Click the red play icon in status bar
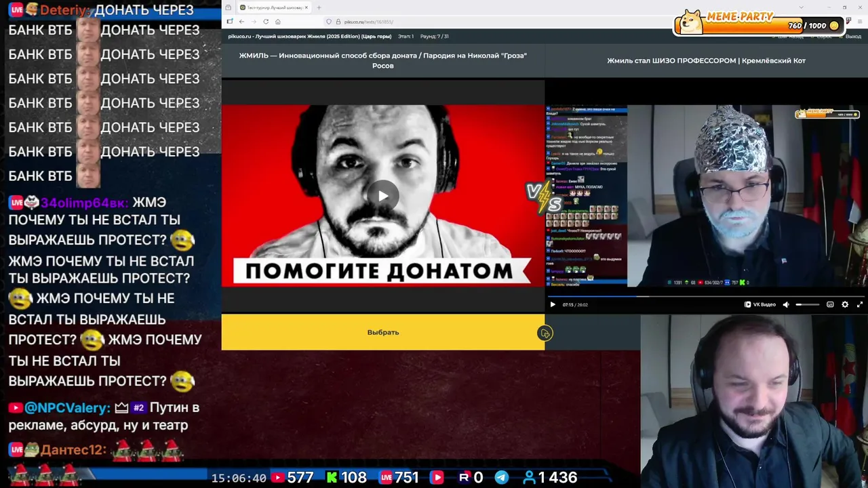The width and height of the screenshot is (868, 488). pos(437,478)
